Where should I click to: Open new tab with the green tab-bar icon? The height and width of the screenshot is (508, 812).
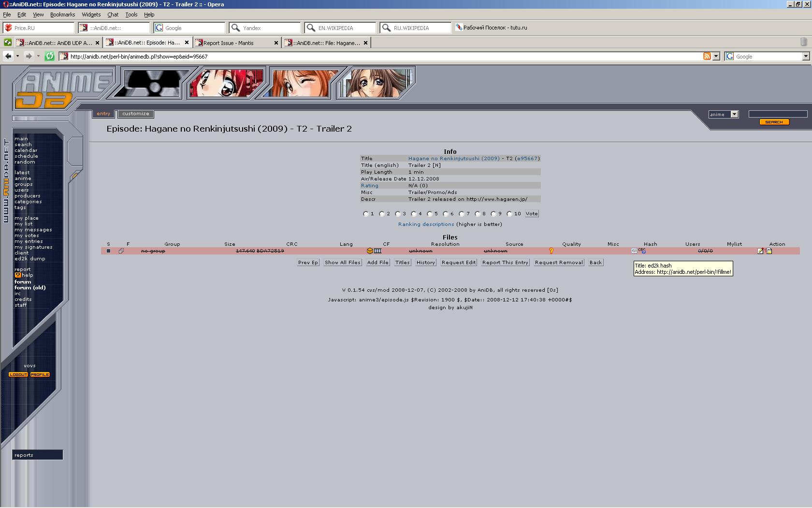(x=8, y=43)
